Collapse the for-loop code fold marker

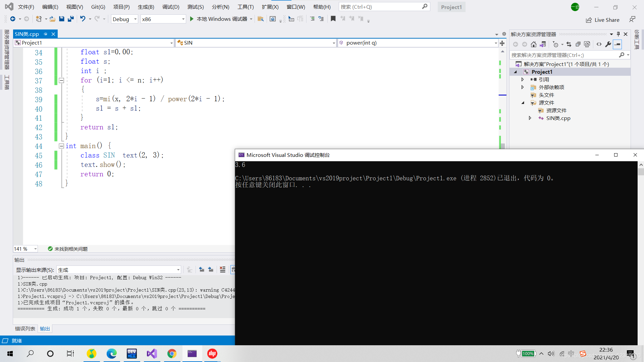click(61, 80)
